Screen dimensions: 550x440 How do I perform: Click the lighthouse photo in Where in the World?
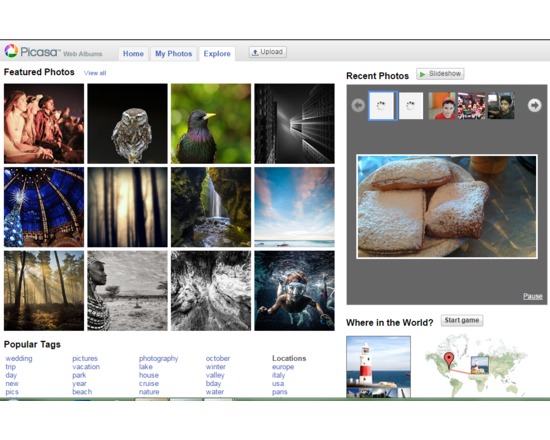click(378, 367)
